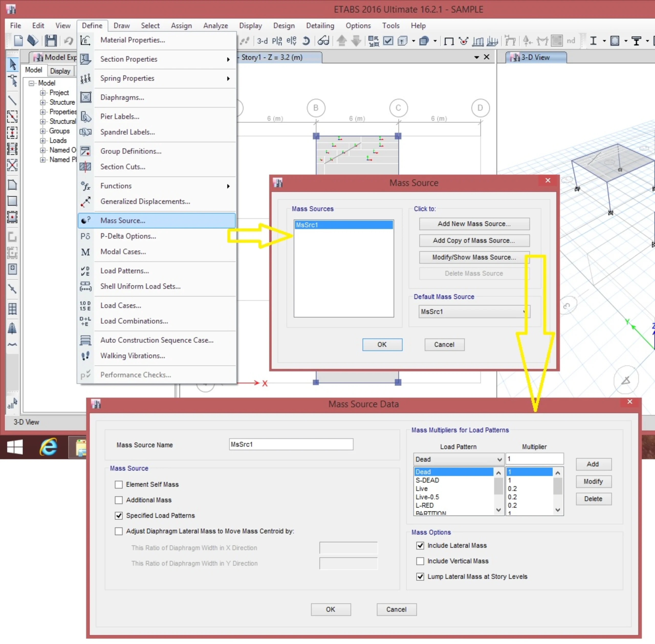Collapse the Model root tree node
This screenshot has width=655, height=644.
tap(31, 83)
